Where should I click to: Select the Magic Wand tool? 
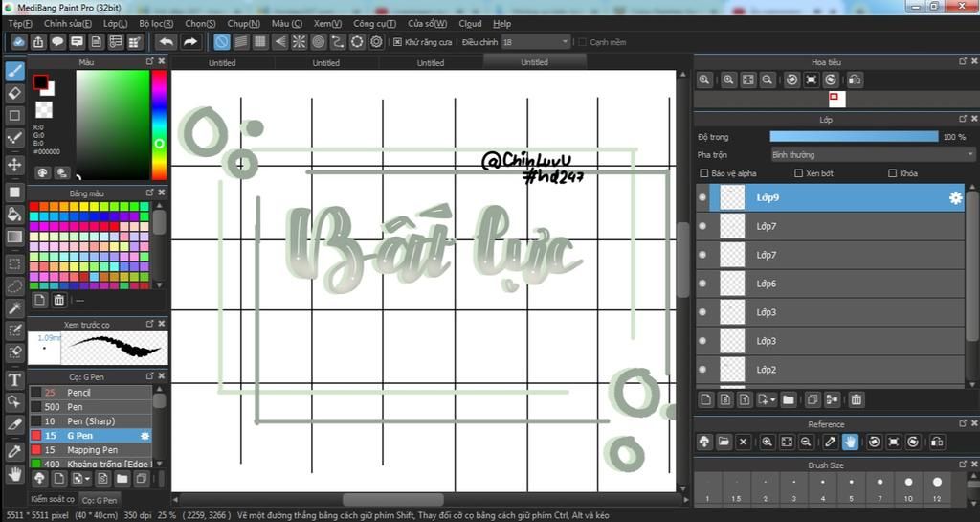[14, 308]
